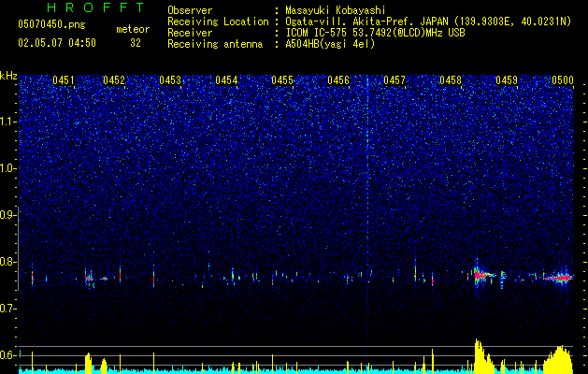Click the 0451 time marker
Viewport: 588px width, 374px height.
pos(64,80)
